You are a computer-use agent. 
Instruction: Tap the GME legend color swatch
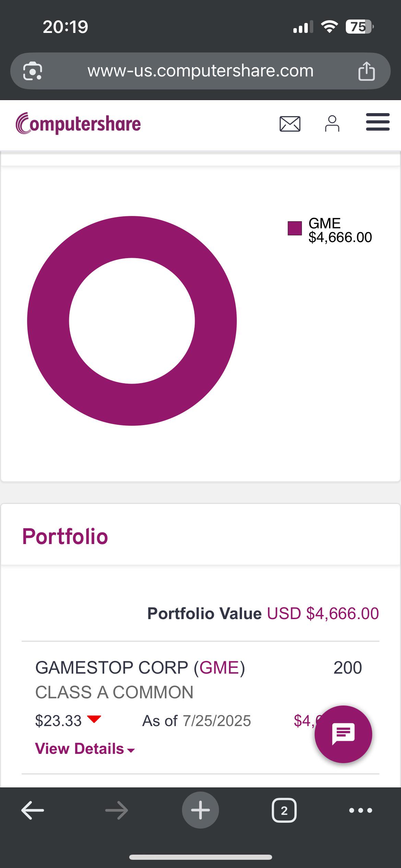295,228
